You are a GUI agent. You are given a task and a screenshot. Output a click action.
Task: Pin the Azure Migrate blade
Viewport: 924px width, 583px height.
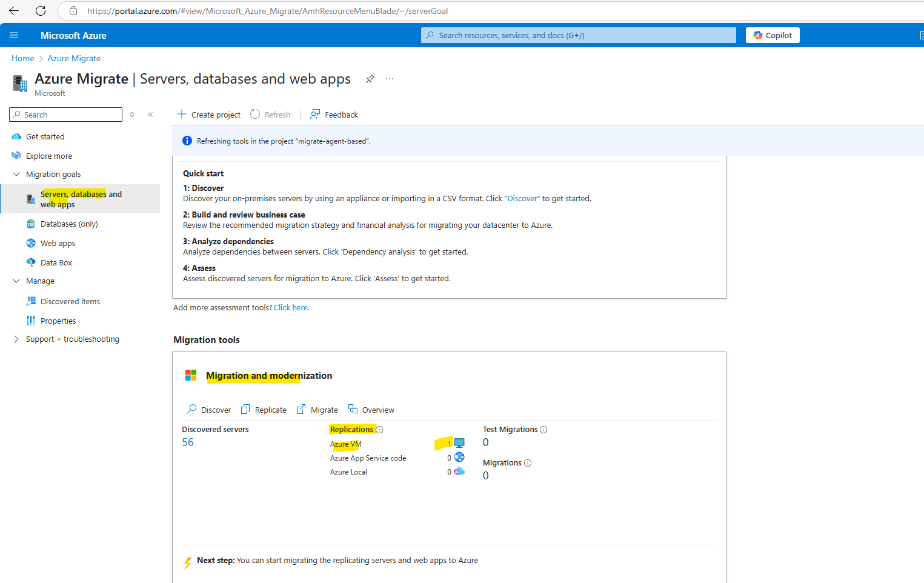point(370,79)
